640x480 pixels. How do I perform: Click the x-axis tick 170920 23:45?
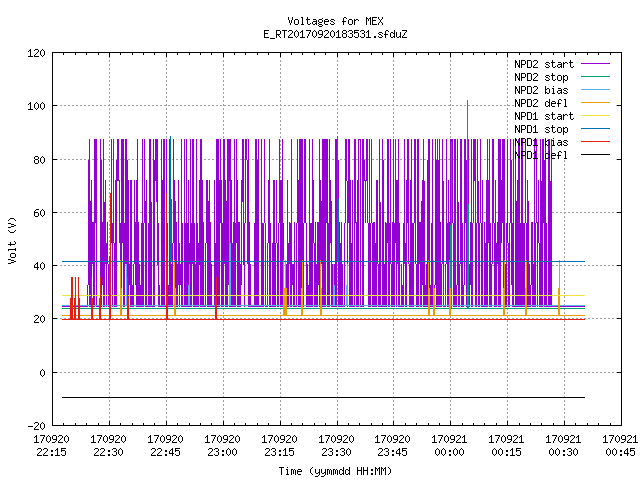point(393,446)
